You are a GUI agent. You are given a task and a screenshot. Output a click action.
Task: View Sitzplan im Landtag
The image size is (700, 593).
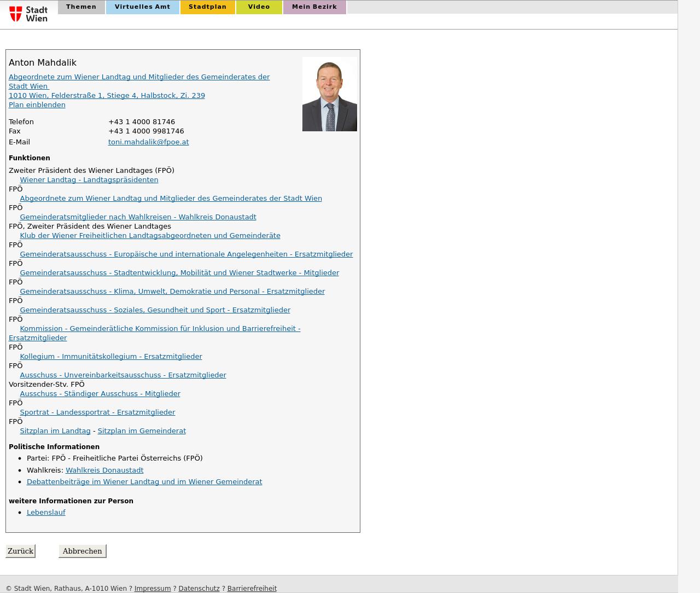tap(55, 431)
